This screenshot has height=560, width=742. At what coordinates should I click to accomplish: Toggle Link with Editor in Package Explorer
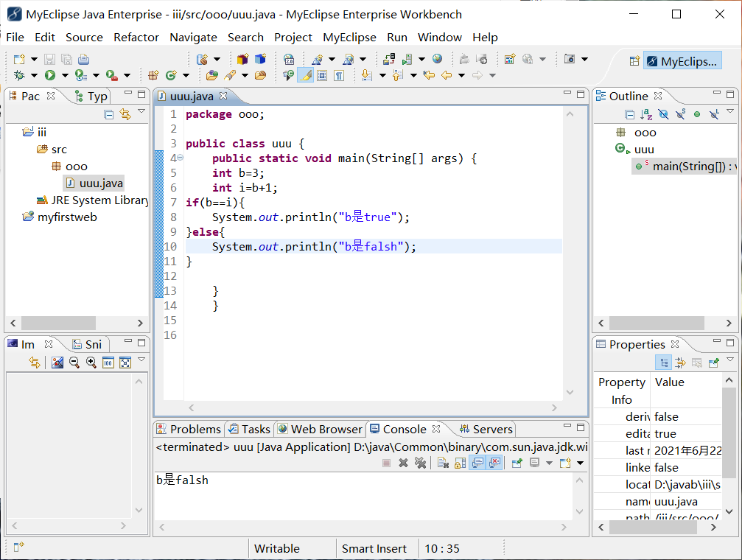[x=125, y=114]
